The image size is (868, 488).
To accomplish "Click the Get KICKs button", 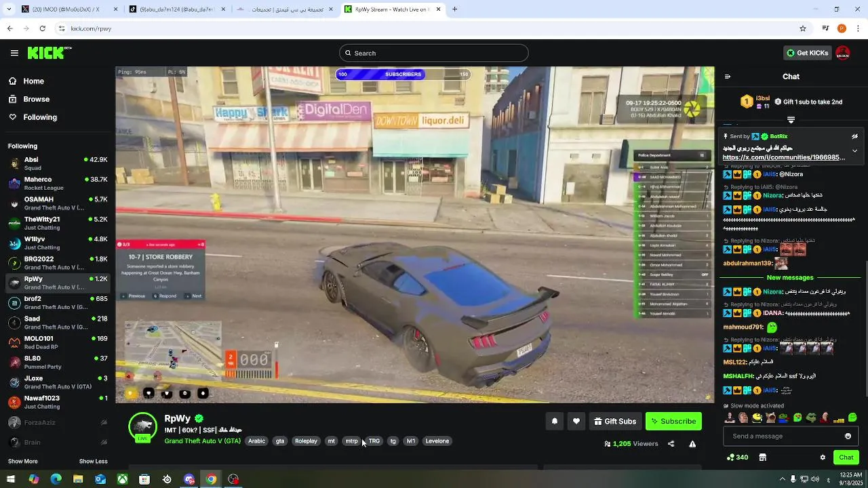I will coord(807,53).
